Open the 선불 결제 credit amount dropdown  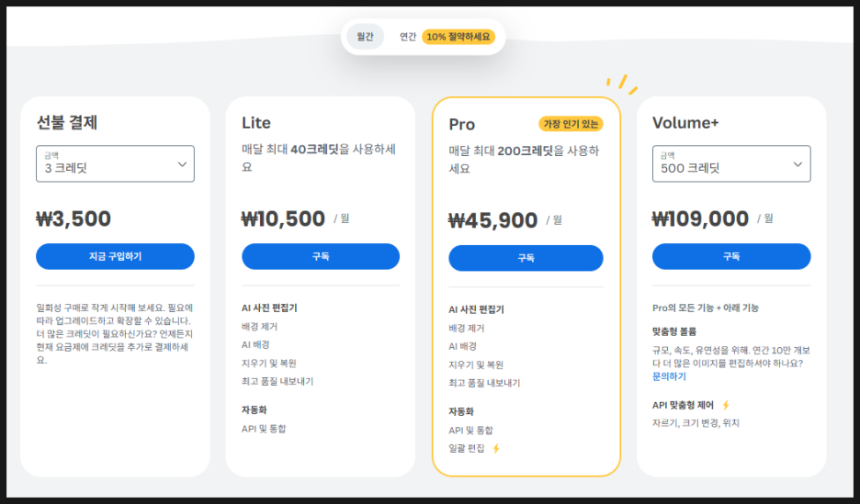pyautogui.click(x=115, y=163)
